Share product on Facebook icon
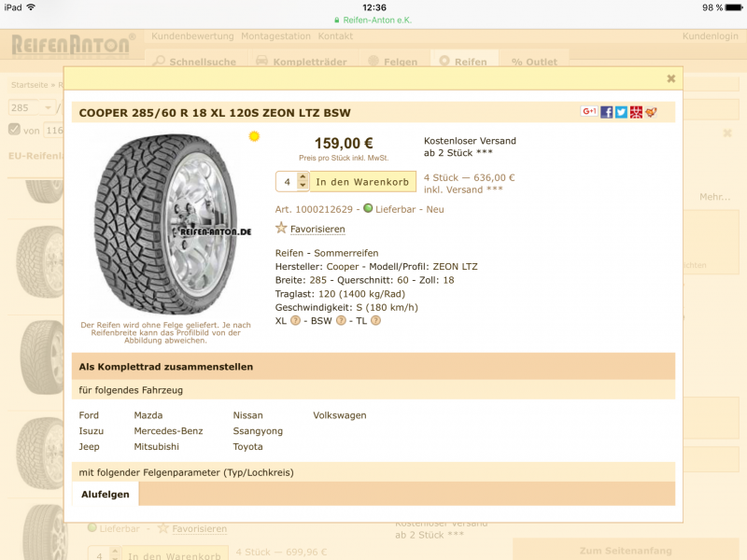The height and width of the screenshot is (560, 747). (x=606, y=112)
